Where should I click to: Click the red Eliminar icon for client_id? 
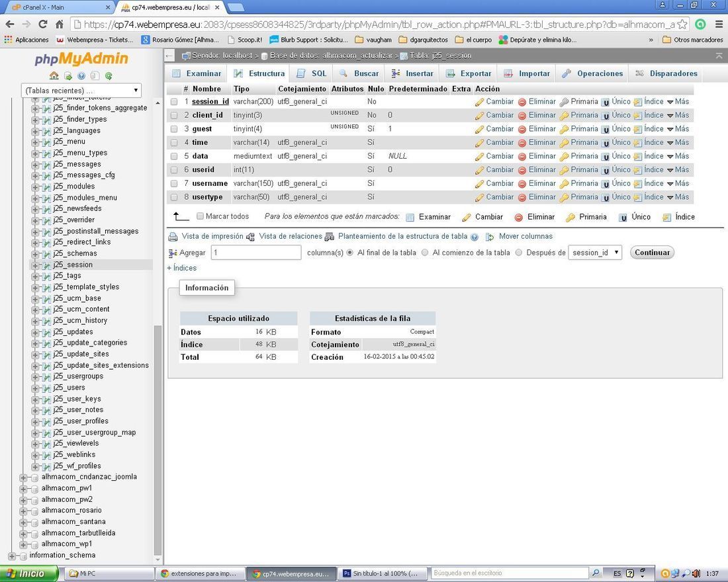point(522,116)
